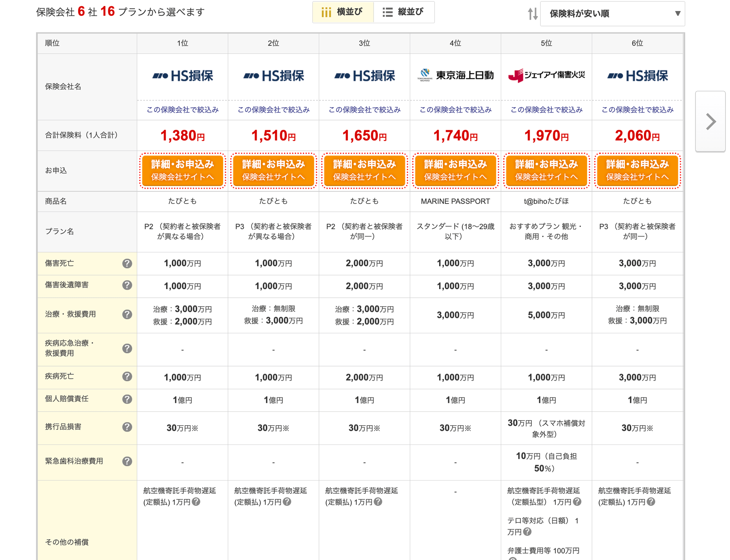Click ジェイアイ傷害火災 company logo

click(546, 75)
